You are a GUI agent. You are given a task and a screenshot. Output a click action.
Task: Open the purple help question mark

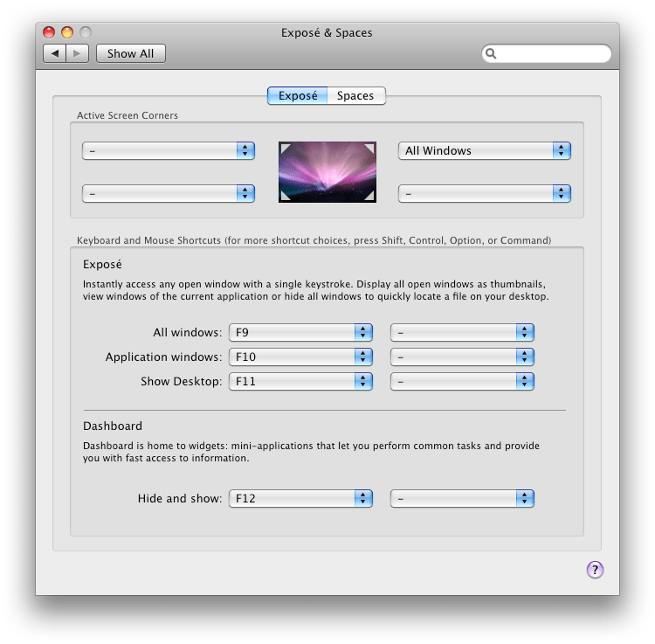pos(595,569)
